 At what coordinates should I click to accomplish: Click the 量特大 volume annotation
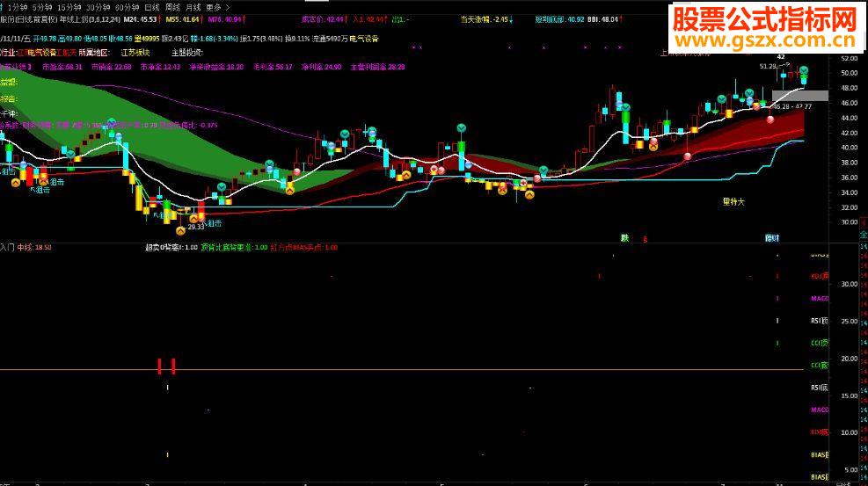point(733,202)
